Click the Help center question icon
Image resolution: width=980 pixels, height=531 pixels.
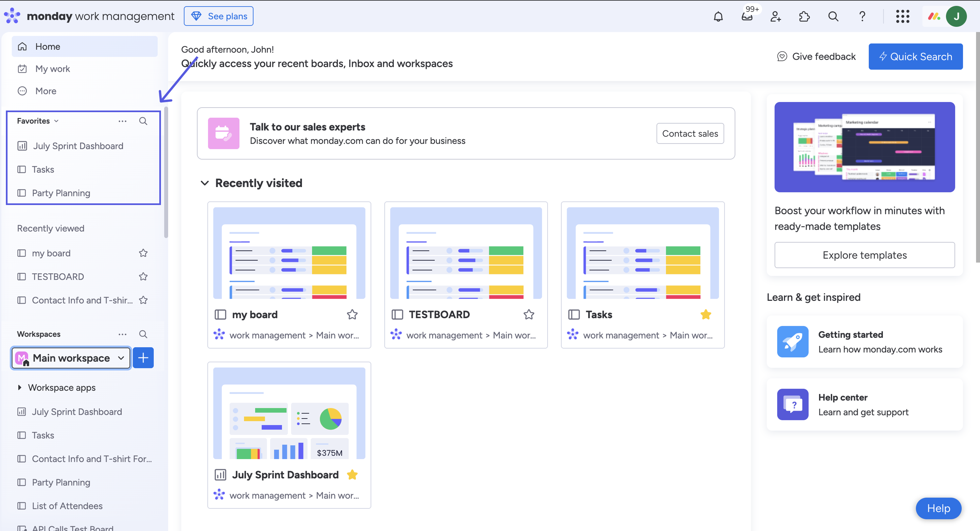[793, 404]
